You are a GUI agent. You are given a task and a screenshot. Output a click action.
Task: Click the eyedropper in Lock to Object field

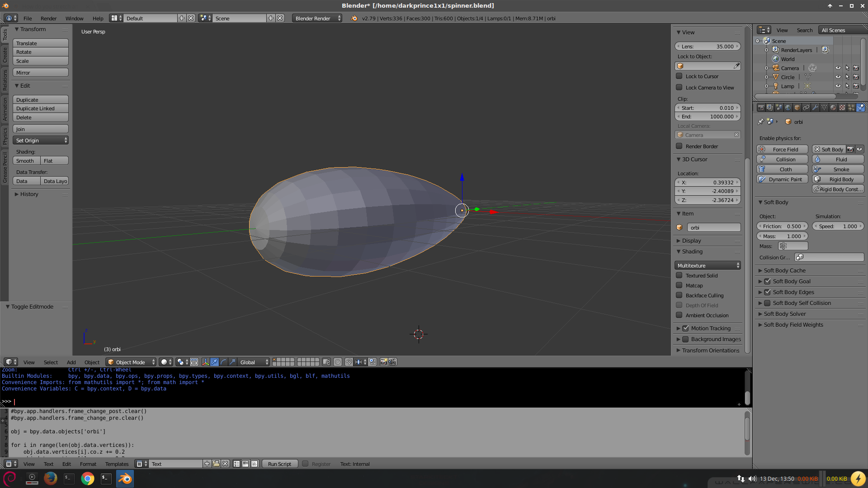[736, 66]
